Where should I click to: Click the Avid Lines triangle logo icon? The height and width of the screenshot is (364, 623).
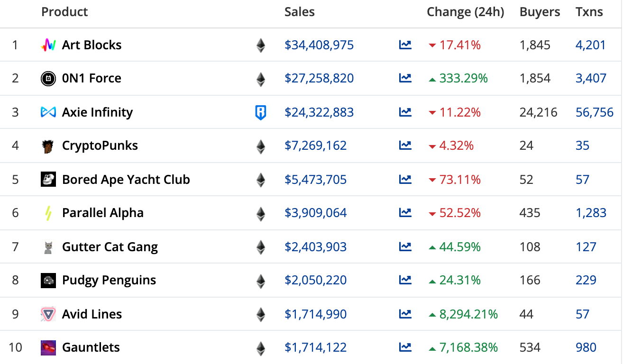[x=48, y=314]
